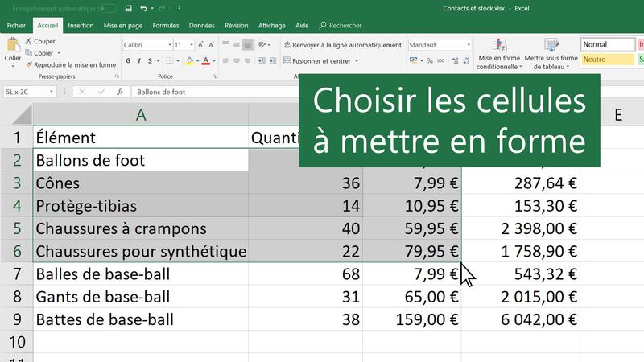Toggle Renvoyer à la ligne automatiquement
This screenshot has width=644, height=362.
(x=341, y=45)
